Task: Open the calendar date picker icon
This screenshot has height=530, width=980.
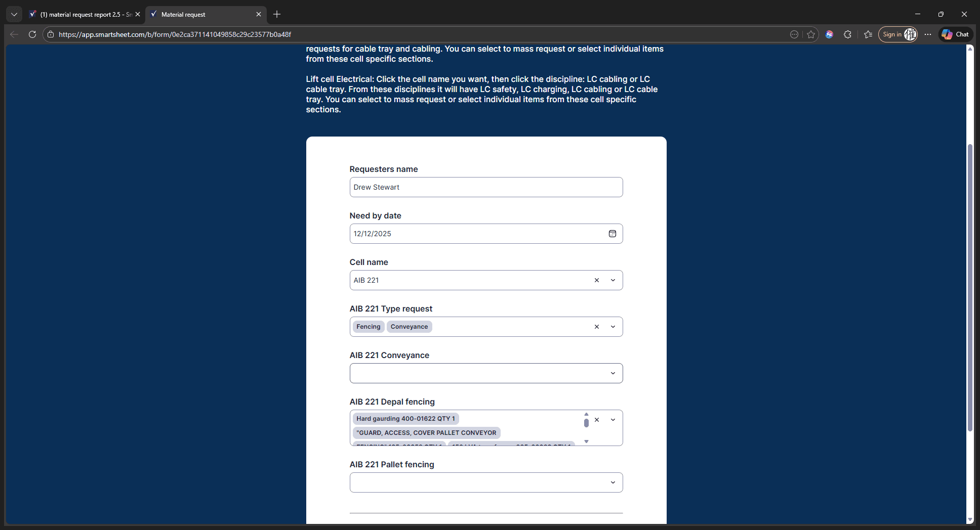Action: (x=612, y=234)
